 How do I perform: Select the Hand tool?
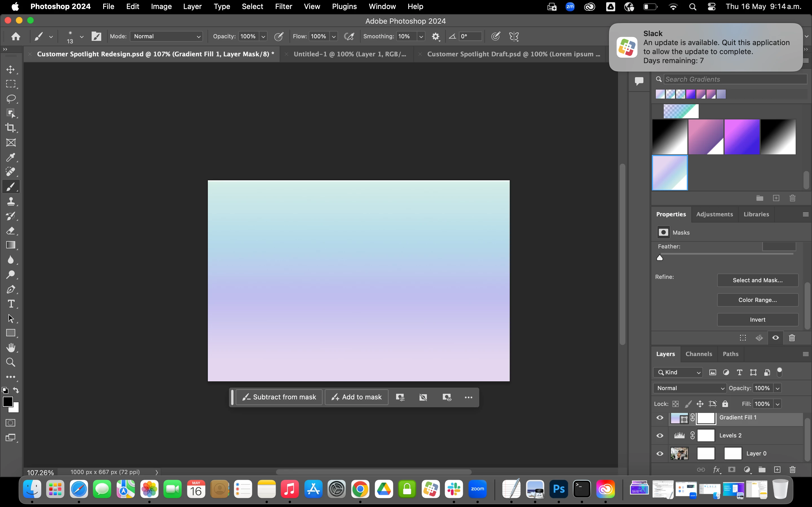(x=11, y=348)
